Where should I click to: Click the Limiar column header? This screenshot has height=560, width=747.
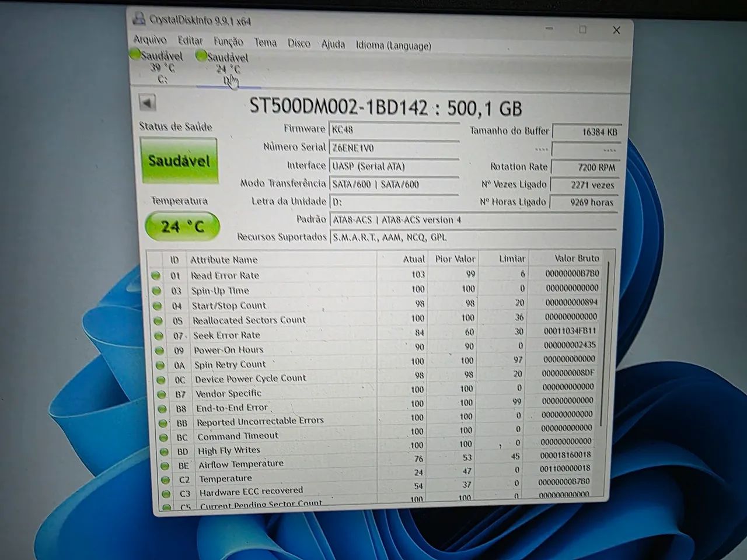(512, 258)
